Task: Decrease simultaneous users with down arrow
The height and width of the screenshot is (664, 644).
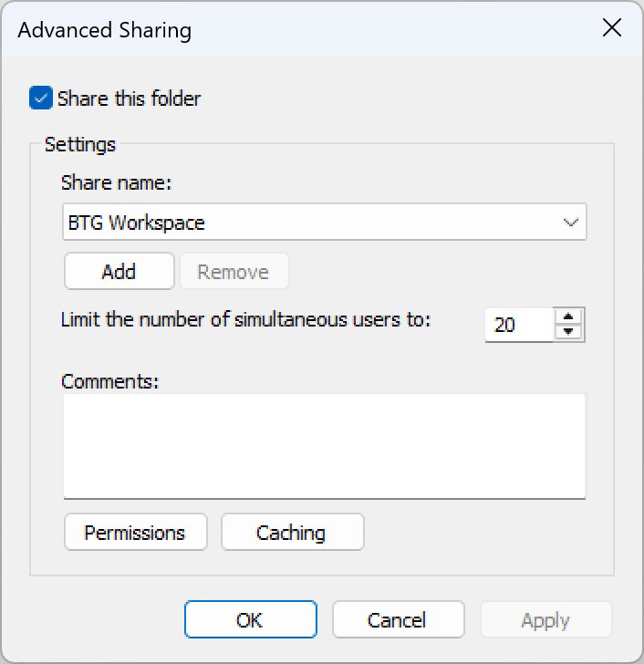Action: [x=569, y=332]
